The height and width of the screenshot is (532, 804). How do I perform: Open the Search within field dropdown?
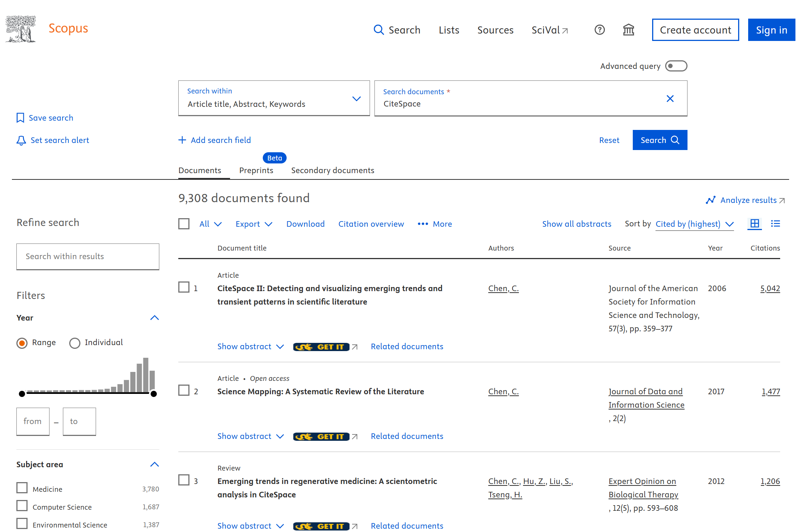(274, 98)
